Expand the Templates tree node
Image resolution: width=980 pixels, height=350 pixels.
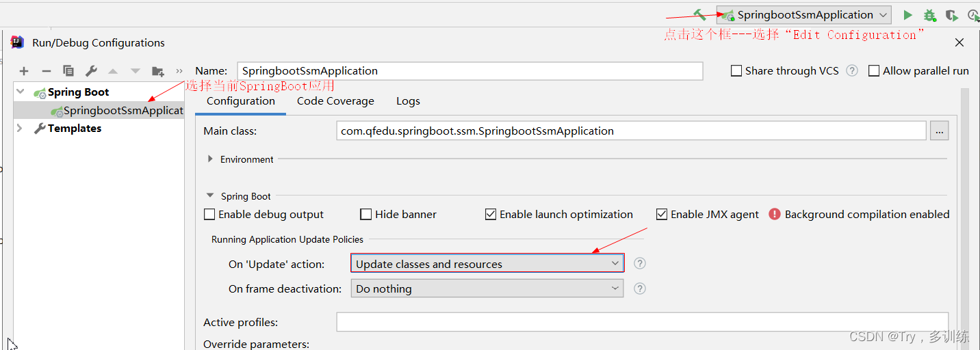pyautogui.click(x=19, y=129)
